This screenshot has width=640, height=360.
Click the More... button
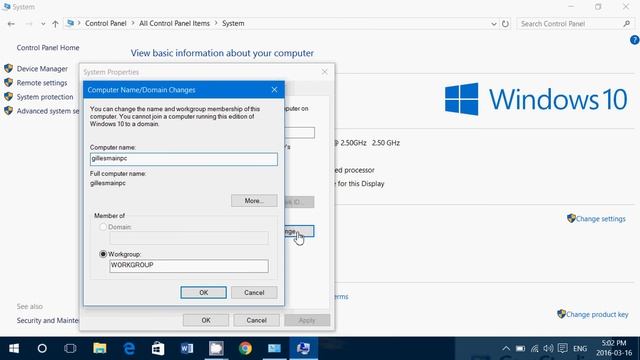[254, 200]
